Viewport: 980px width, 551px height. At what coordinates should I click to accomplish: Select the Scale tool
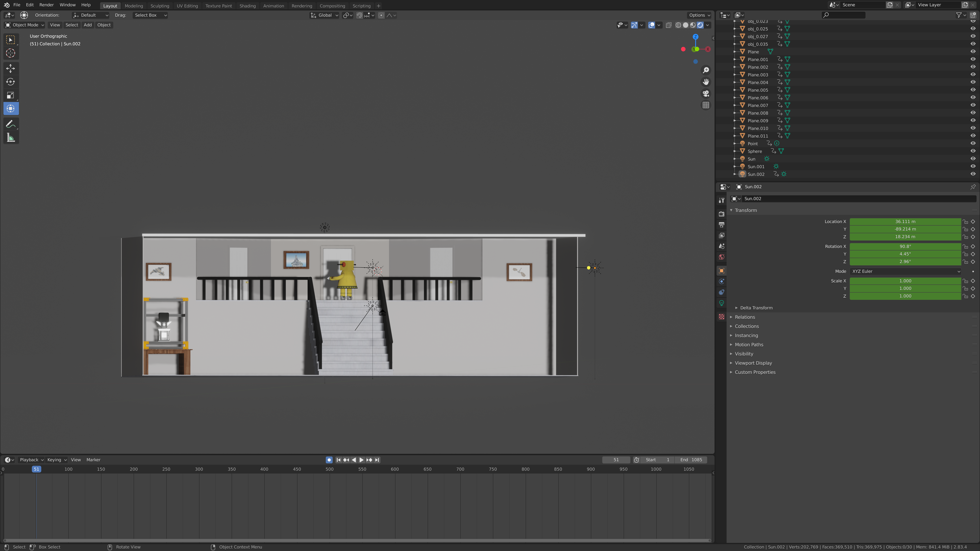pyautogui.click(x=11, y=95)
